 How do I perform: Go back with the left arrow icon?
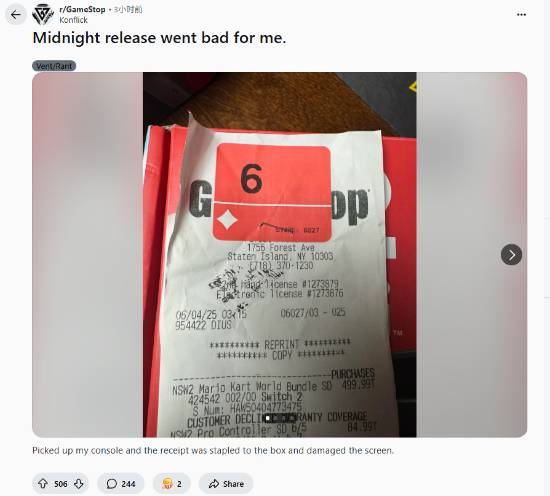click(16, 15)
